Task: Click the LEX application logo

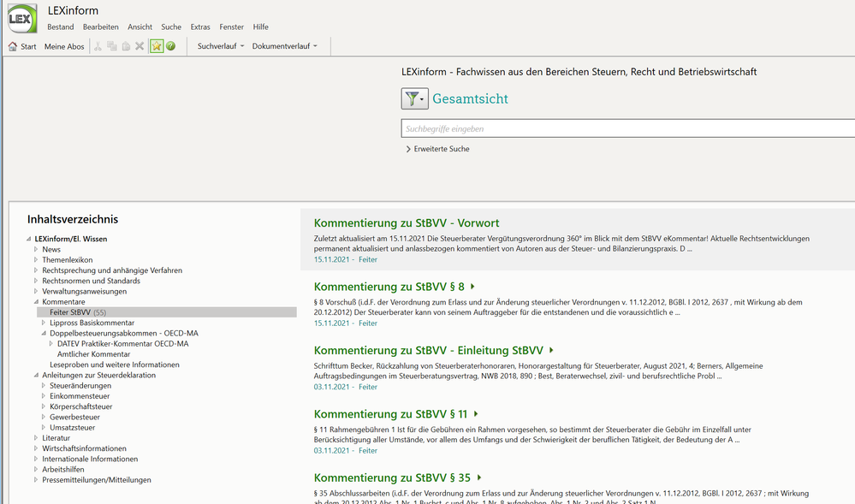Action: point(21,19)
